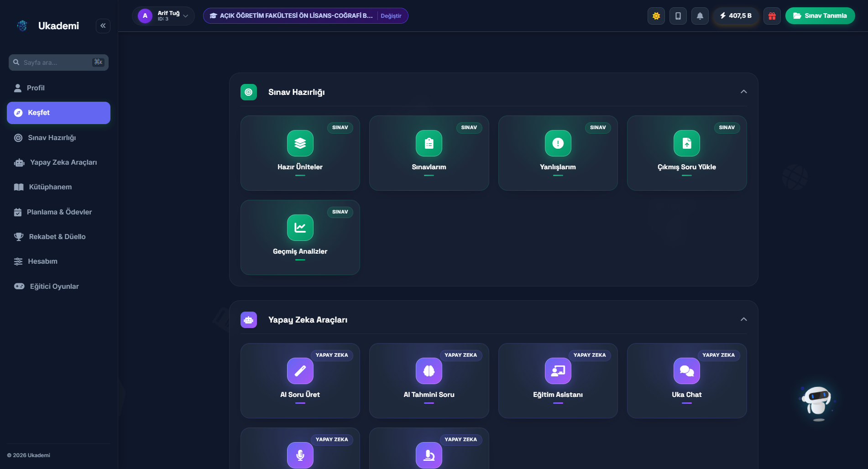Go to Profil in sidebar

click(x=58, y=88)
